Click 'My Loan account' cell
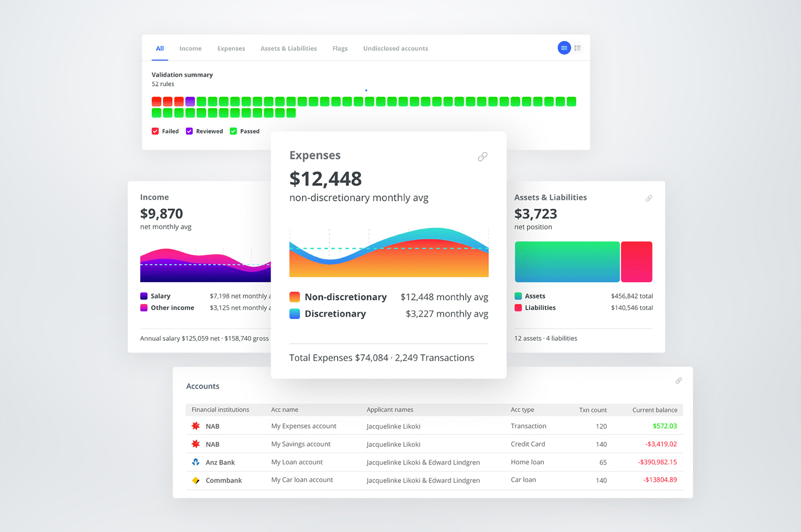The height and width of the screenshot is (532, 801). [x=297, y=462]
